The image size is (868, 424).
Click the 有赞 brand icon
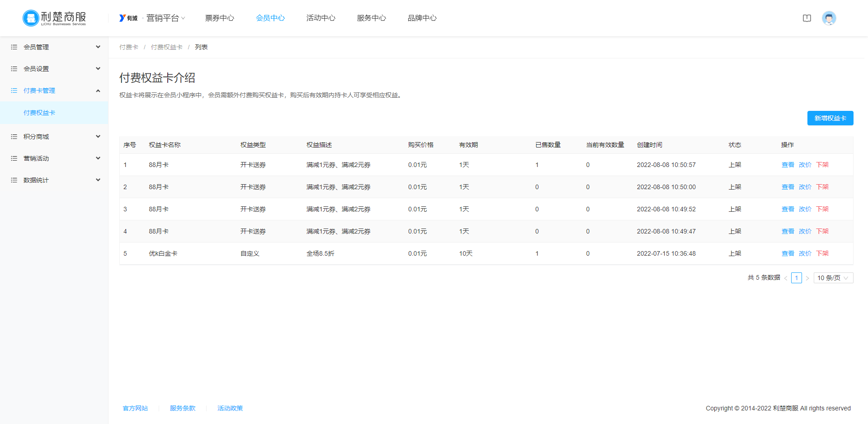click(128, 18)
